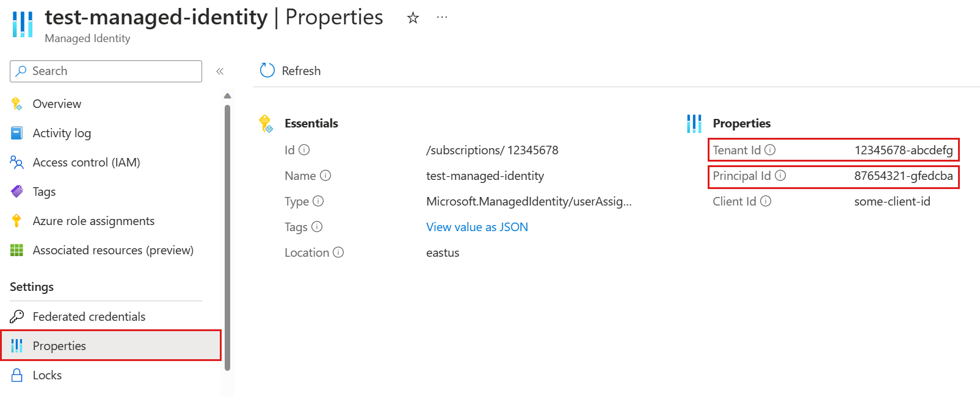Click the info icon beside Type
This screenshot has height=397, width=980.
click(x=318, y=201)
